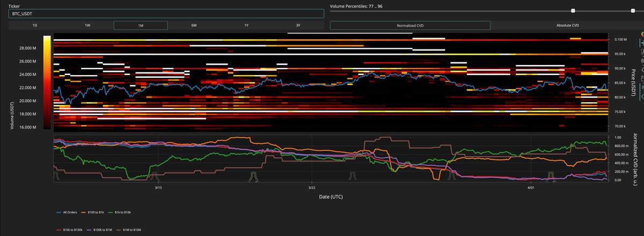Select the 1D time range tab
This screenshot has height=236, width=644.
(x=35, y=25)
